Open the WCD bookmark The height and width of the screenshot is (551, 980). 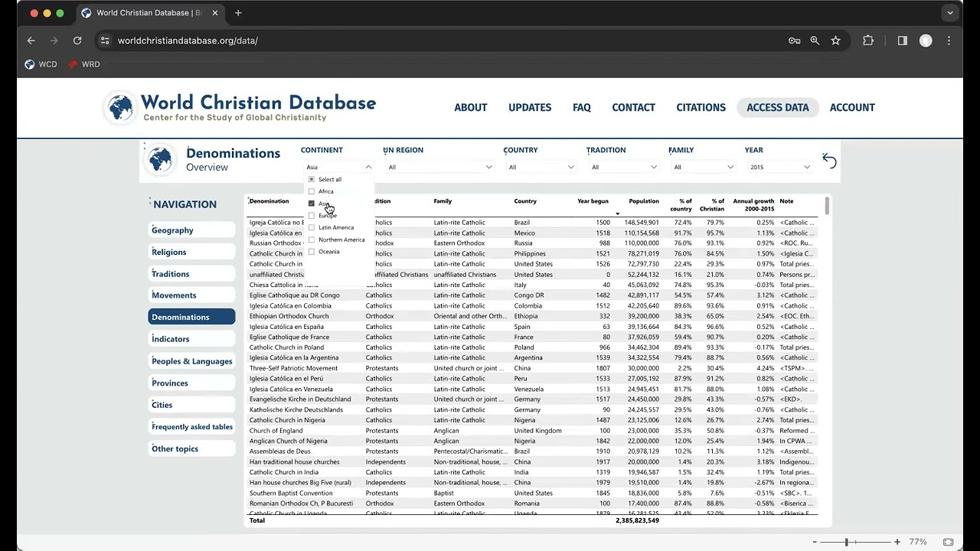41,64
